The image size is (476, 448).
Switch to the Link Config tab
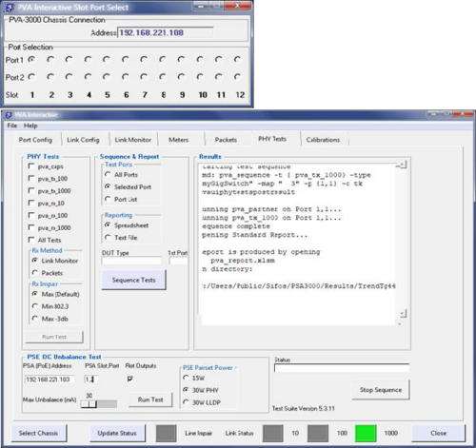click(83, 140)
